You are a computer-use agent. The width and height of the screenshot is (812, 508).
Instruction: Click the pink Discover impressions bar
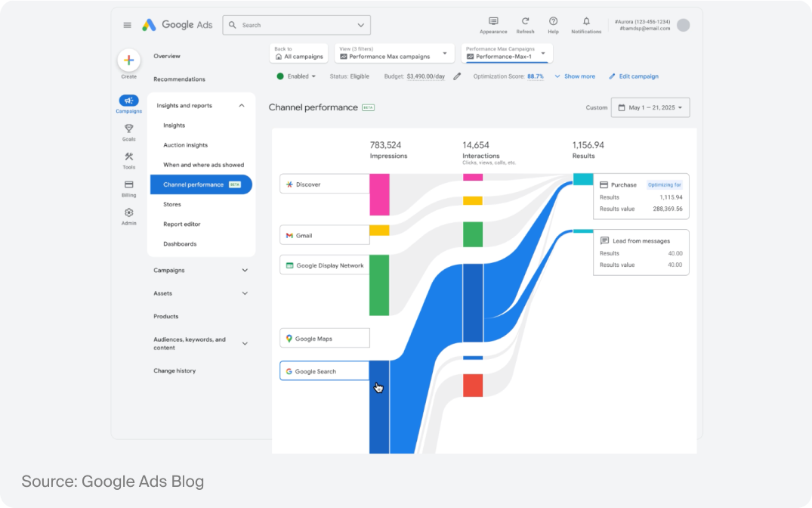[379, 194]
